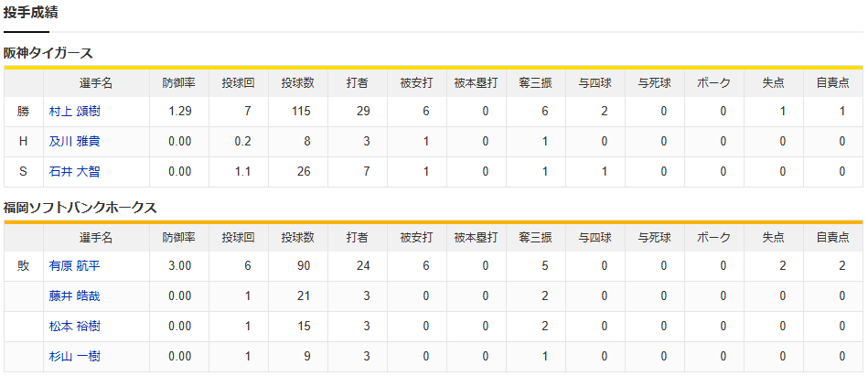
Task: Click the 投手成績 section heading
Action: (x=30, y=12)
